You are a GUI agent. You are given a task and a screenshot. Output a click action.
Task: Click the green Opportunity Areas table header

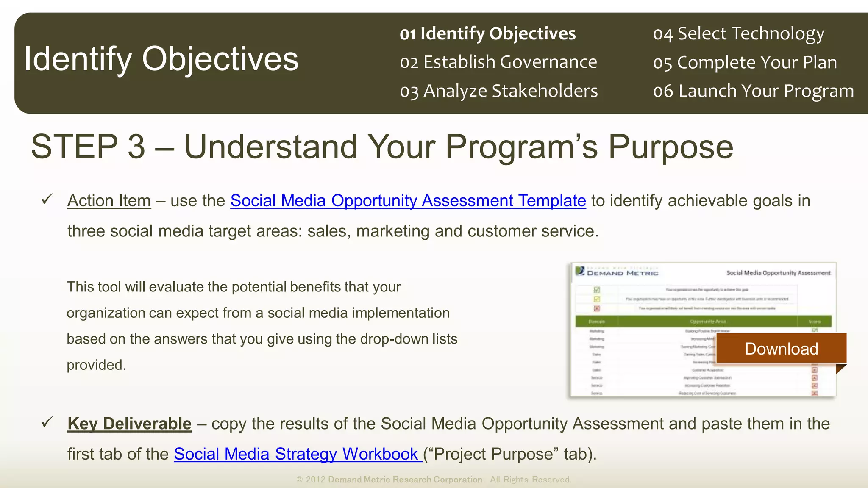(707, 322)
